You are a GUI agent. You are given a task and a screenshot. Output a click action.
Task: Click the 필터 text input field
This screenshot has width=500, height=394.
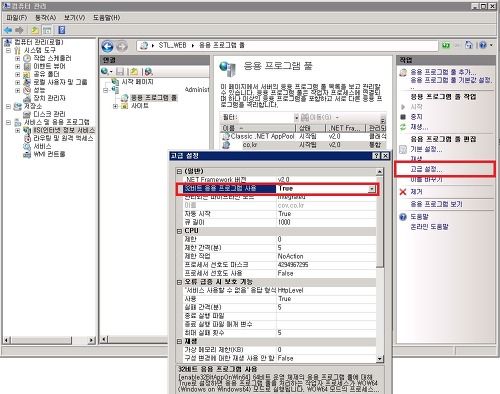266,117
